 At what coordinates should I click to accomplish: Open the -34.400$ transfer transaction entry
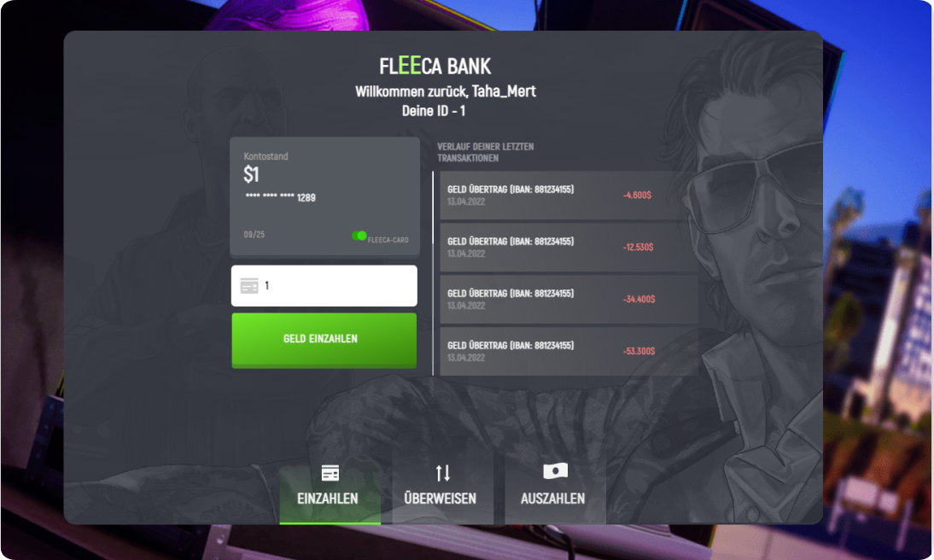pyautogui.click(x=569, y=299)
